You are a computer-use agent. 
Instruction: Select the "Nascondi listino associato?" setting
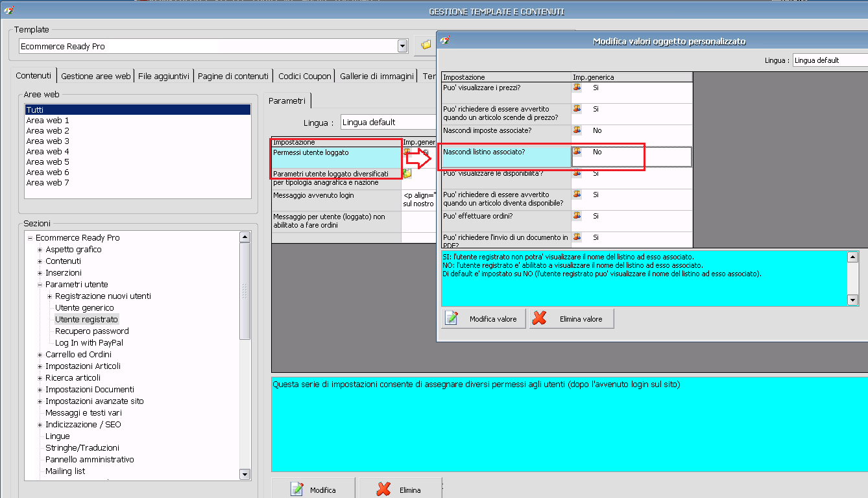coord(506,157)
